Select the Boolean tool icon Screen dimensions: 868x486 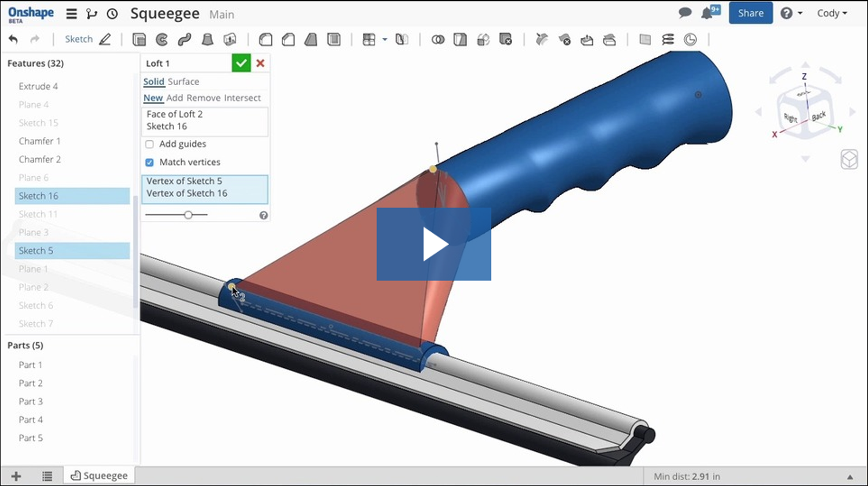coord(438,39)
